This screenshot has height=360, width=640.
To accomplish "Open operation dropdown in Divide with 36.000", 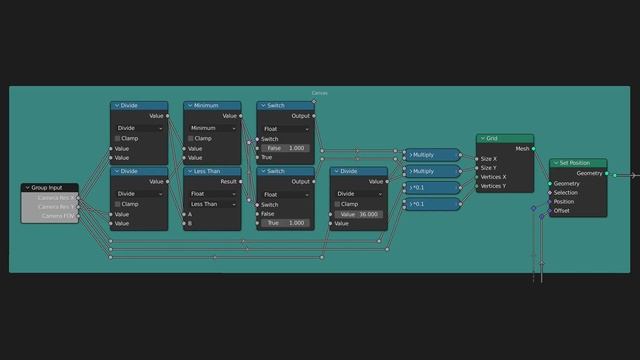I will tap(358, 194).
